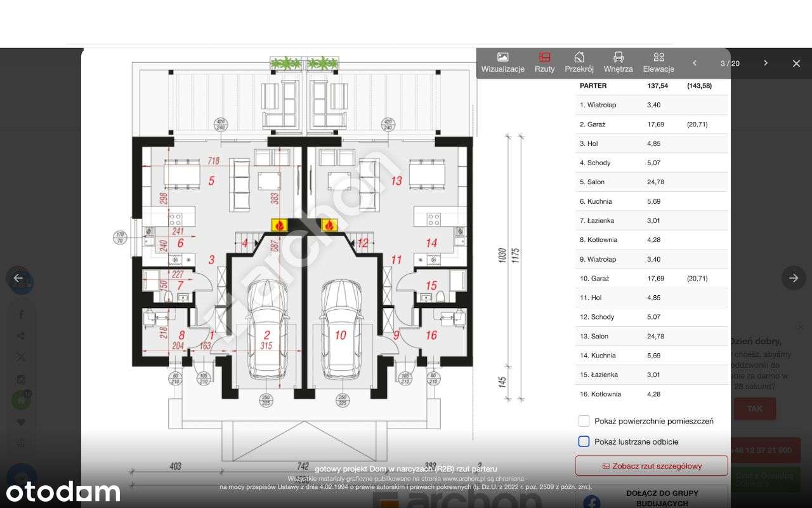Switch to the Przekrój section tab
The width and height of the screenshot is (812, 508).
(x=579, y=62)
